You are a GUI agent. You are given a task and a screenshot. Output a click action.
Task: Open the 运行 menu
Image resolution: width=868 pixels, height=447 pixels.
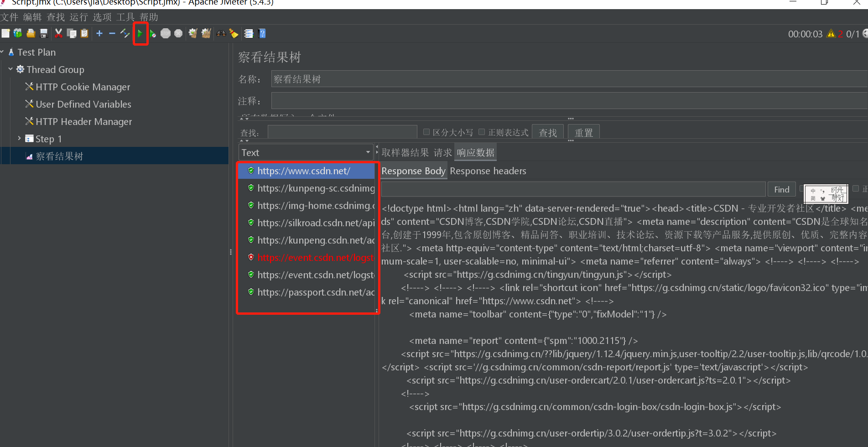point(79,17)
